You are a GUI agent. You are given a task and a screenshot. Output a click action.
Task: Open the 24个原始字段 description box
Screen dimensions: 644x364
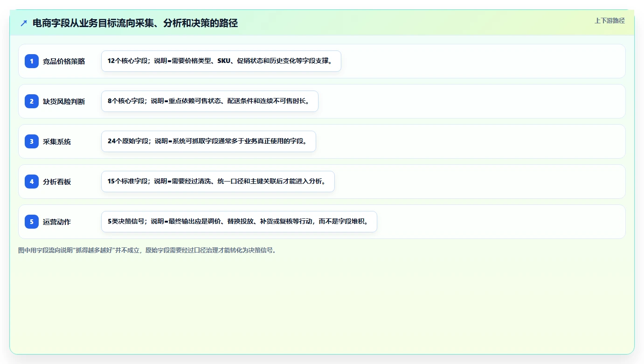coord(208,141)
